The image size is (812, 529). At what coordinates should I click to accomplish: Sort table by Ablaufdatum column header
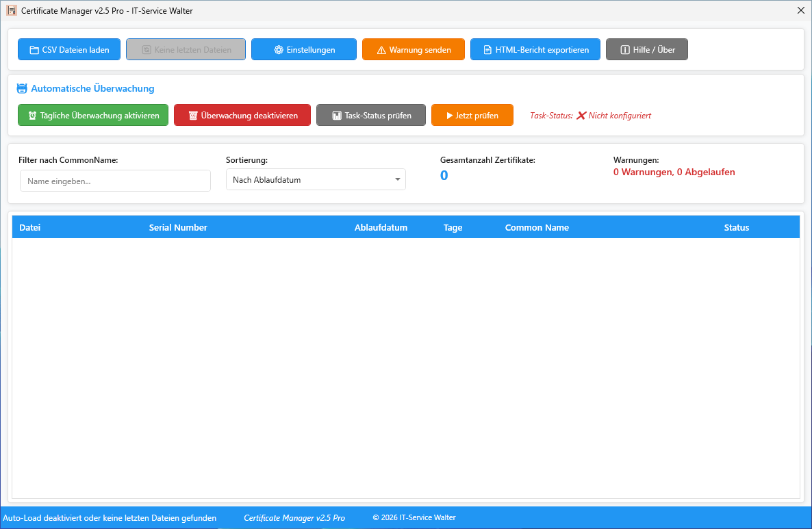381,228
